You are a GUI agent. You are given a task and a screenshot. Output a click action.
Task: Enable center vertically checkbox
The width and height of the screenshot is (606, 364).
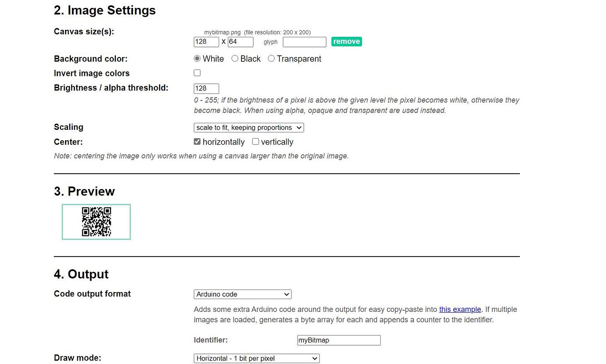pos(256,142)
